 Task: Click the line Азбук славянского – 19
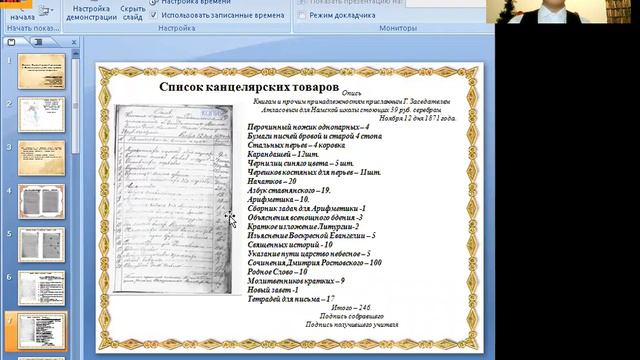(289, 191)
